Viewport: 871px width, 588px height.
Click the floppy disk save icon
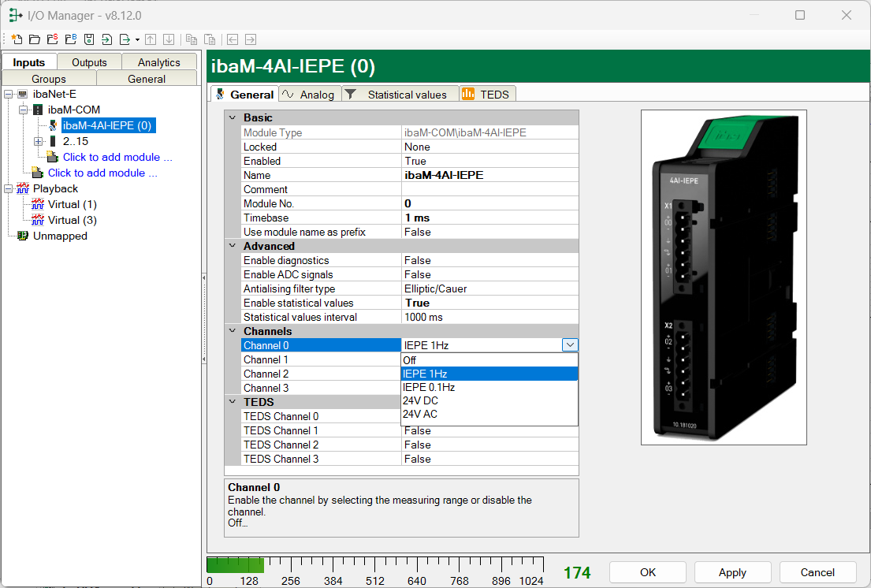pos(89,39)
